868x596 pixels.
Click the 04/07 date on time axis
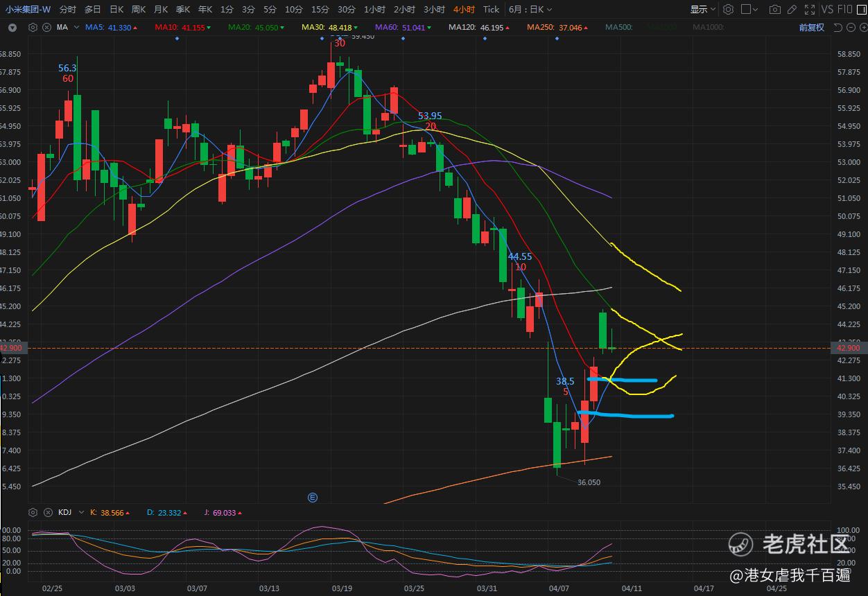pyautogui.click(x=559, y=588)
